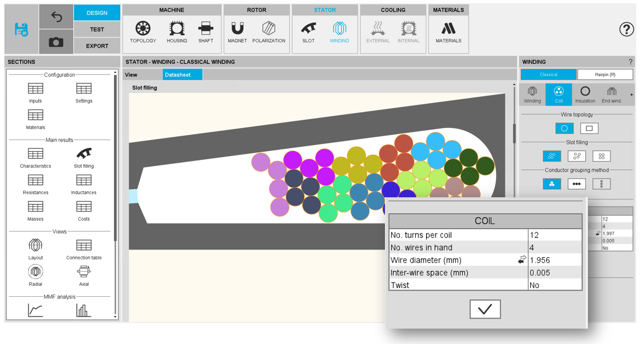Click the undo arrow icon
Viewport: 644px width, 344px height.
click(56, 17)
